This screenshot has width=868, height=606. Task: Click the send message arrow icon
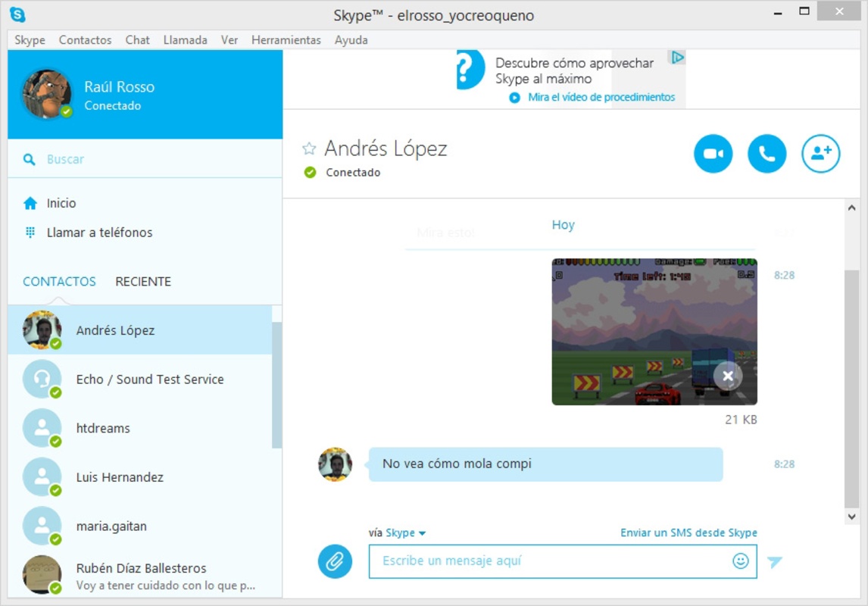(774, 562)
